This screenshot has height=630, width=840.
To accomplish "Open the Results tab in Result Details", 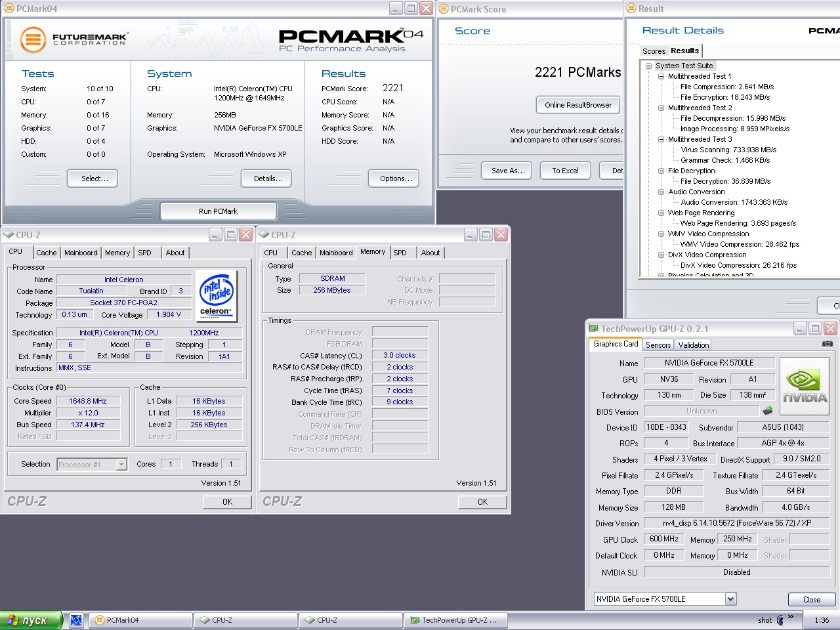I will 684,51.
